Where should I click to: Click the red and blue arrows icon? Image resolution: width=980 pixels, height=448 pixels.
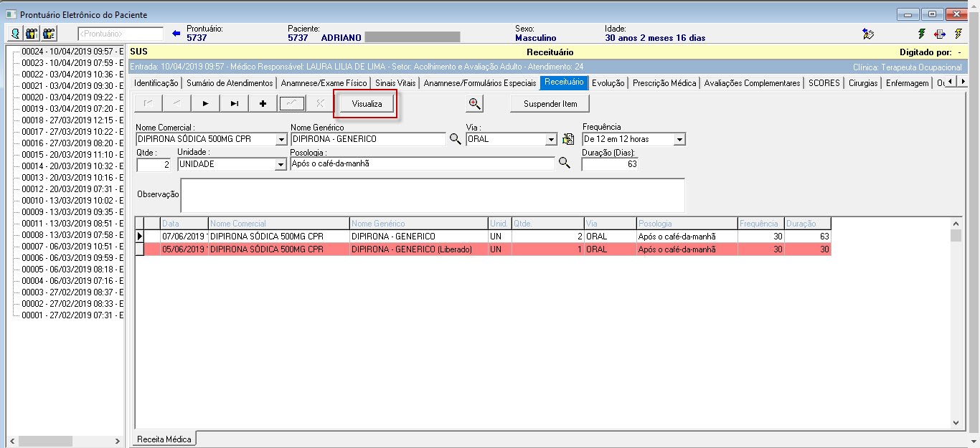pyautogui.click(x=940, y=34)
